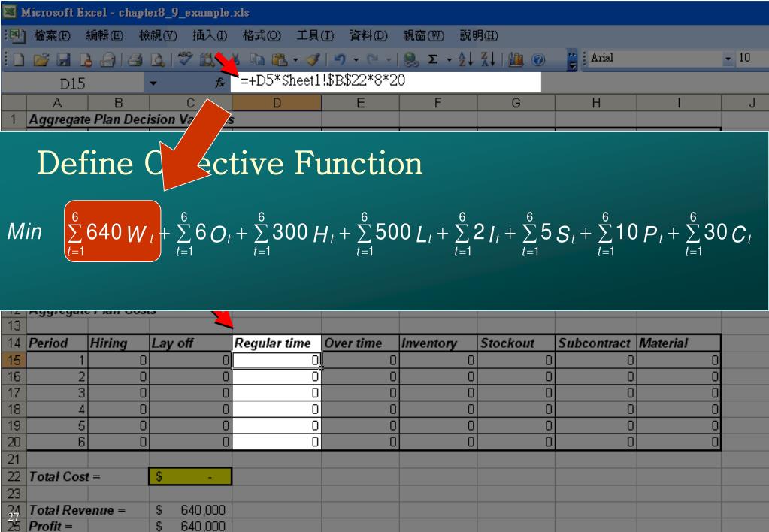Open the Arial font name dropdown
Screen dimensions: 769x532
click(x=727, y=58)
